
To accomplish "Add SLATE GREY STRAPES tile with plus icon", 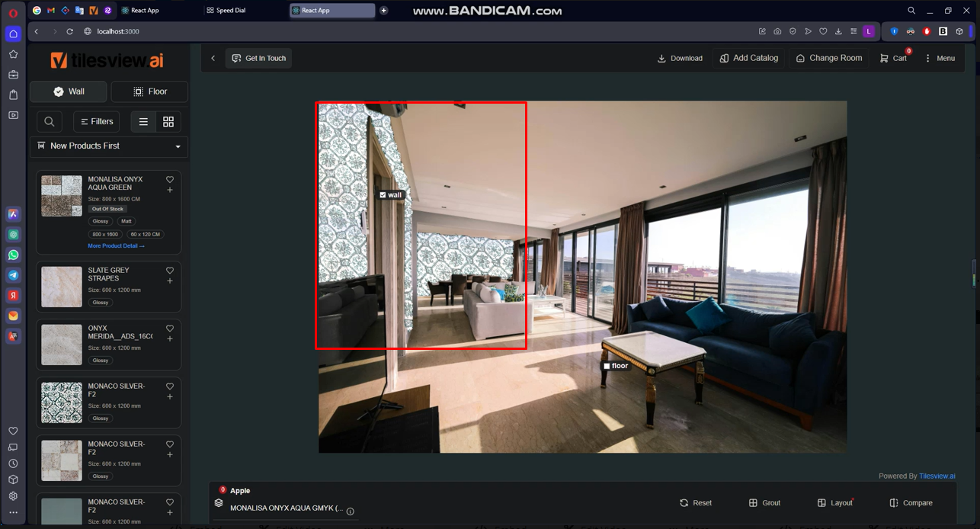I will pos(170,281).
